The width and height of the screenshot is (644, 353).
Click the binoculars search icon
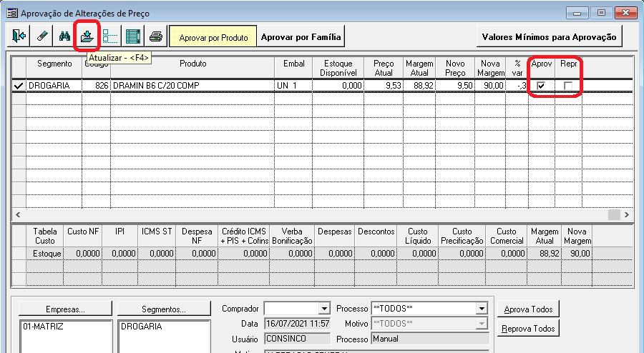click(64, 36)
